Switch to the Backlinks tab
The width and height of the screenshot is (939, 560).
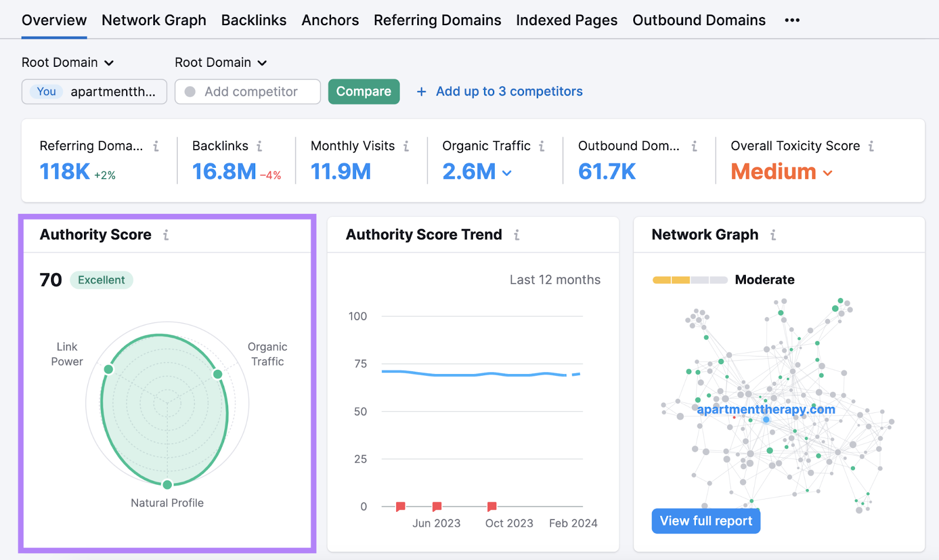254,19
